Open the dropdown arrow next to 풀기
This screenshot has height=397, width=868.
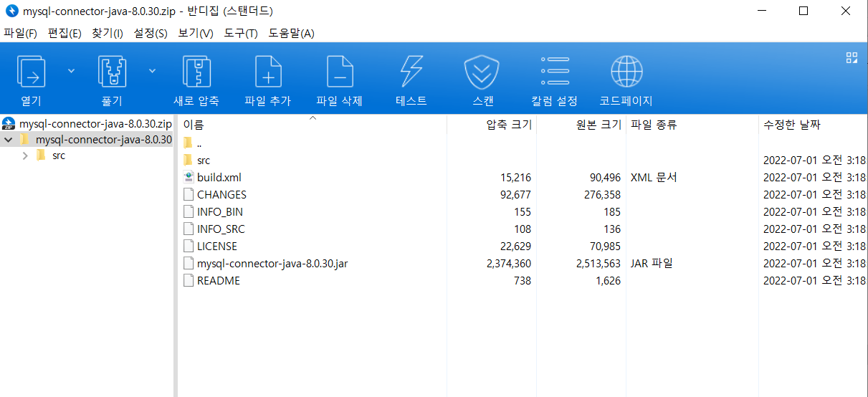pos(153,70)
